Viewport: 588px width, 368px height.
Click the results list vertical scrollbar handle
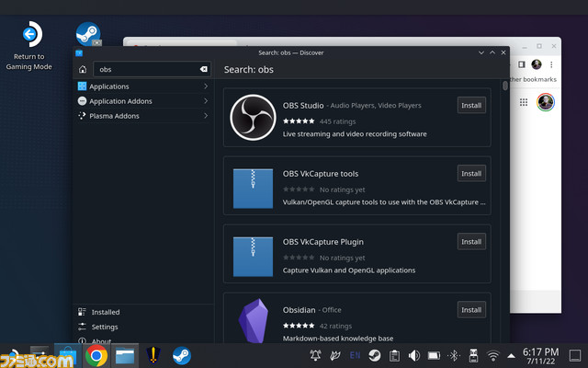pos(504,86)
